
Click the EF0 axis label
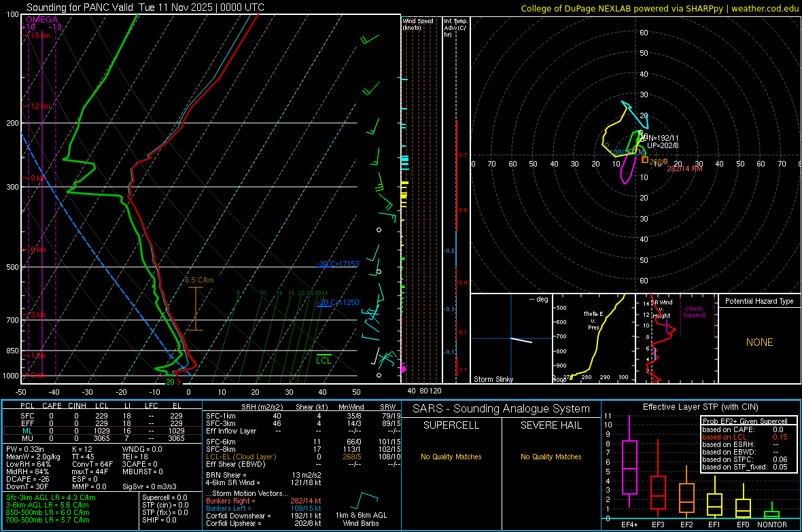(743, 525)
